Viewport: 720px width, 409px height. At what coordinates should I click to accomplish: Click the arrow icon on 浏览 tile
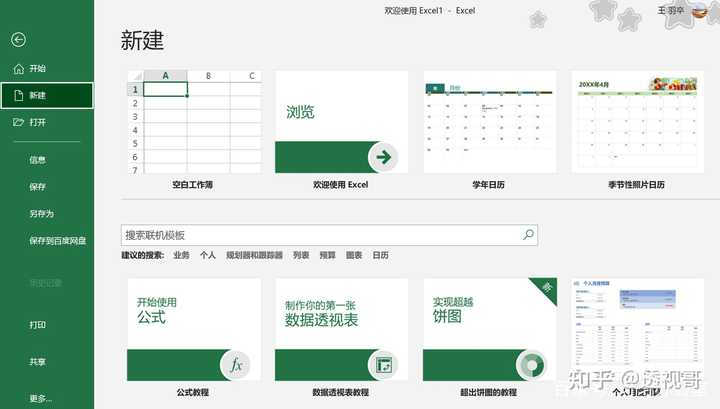click(x=383, y=157)
